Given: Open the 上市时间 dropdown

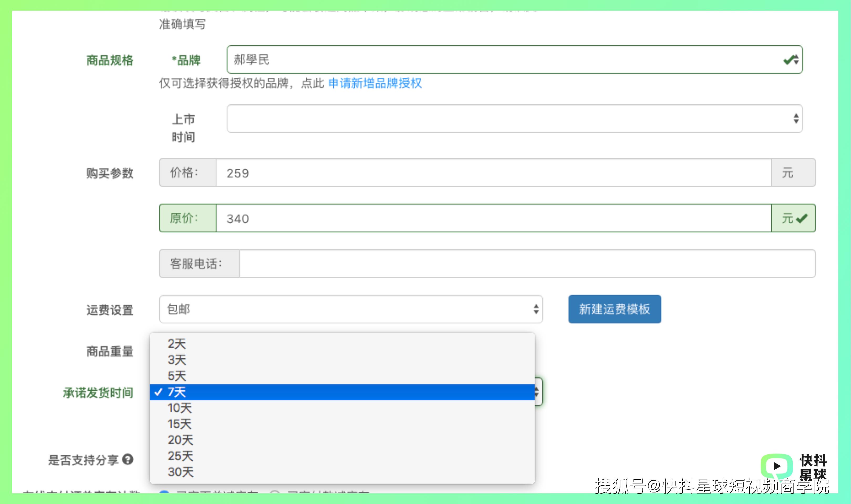Looking at the screenshot, I should (x=510, y=119).
